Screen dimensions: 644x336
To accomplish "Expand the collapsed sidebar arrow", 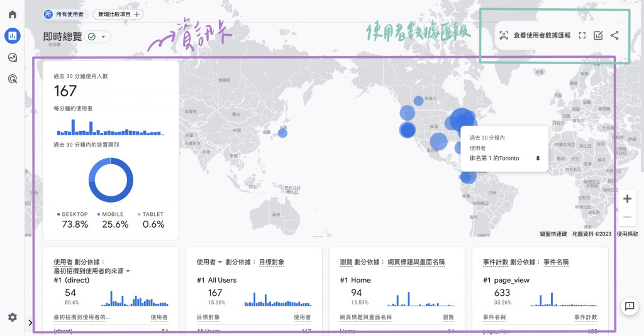I will 30,322.
